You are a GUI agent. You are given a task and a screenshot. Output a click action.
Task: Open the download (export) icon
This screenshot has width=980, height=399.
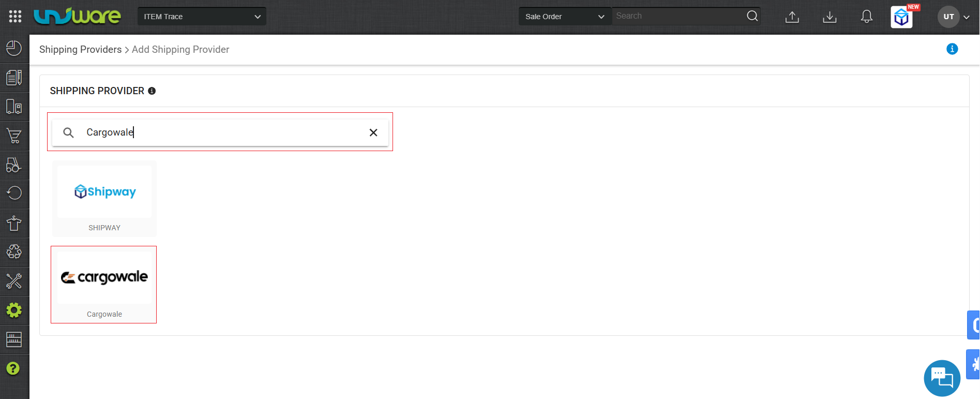[x=830, y=17]
